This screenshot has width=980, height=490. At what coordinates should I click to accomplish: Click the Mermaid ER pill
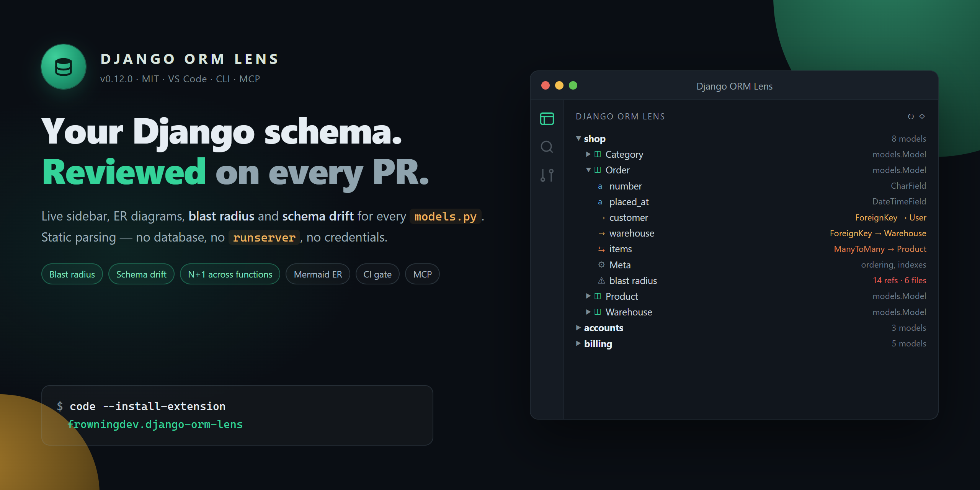(318, 274)
